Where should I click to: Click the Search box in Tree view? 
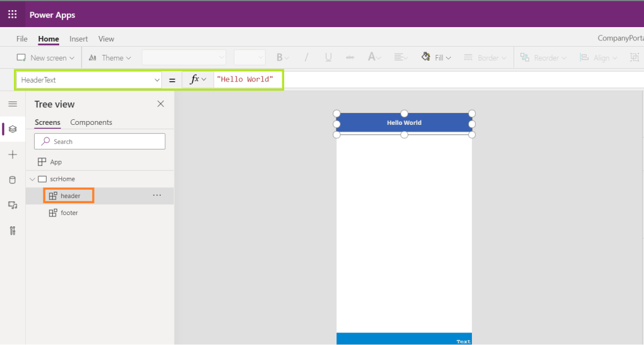pos(100,141)
